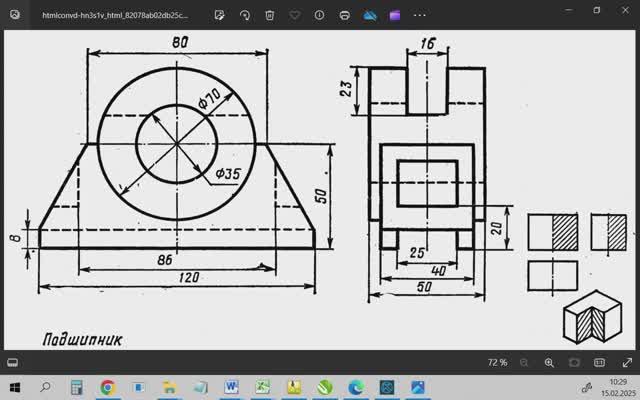
Task: Switch to Excel on the taskbar
Action: tap(262, 387)
